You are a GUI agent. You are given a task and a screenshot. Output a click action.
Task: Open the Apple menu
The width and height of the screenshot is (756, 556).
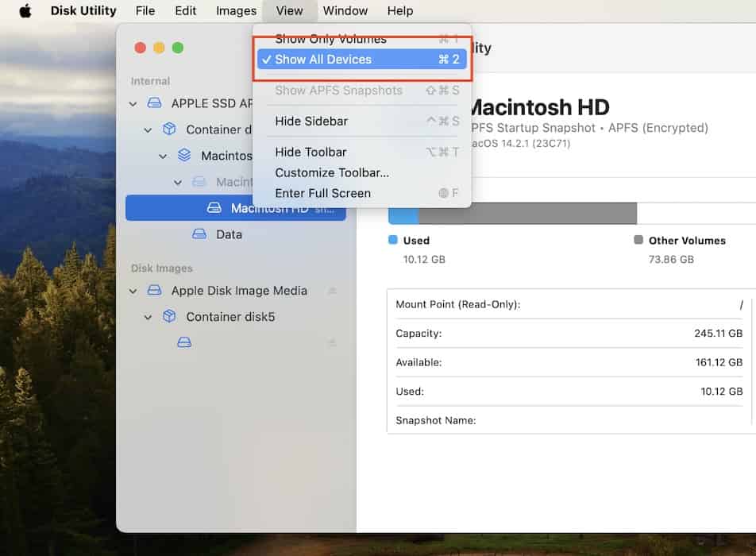[x=25, y=11]
